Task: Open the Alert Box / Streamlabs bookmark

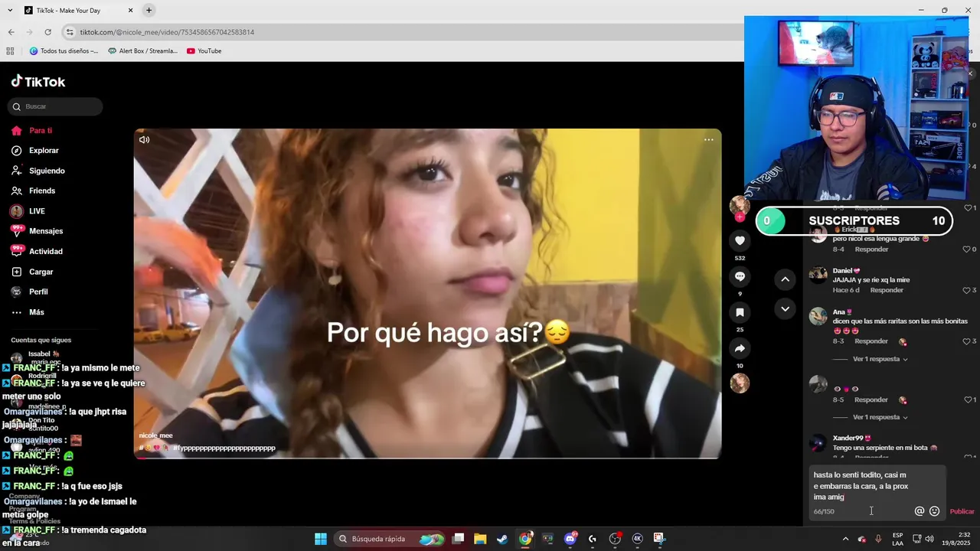Action: 142,51
